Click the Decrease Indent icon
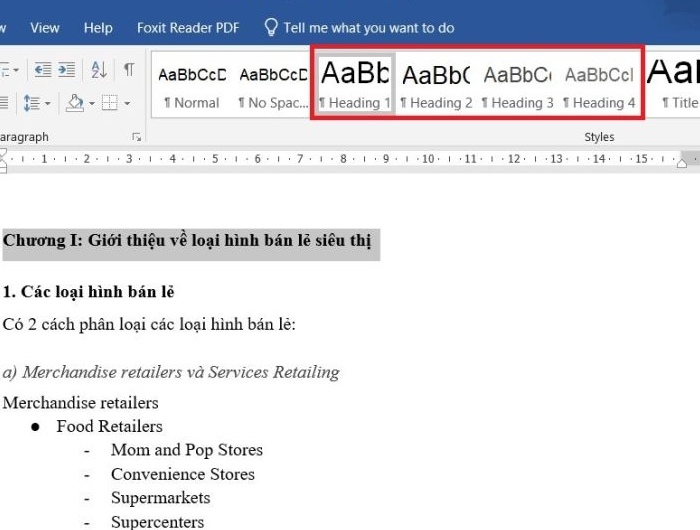 click(42, 70)
